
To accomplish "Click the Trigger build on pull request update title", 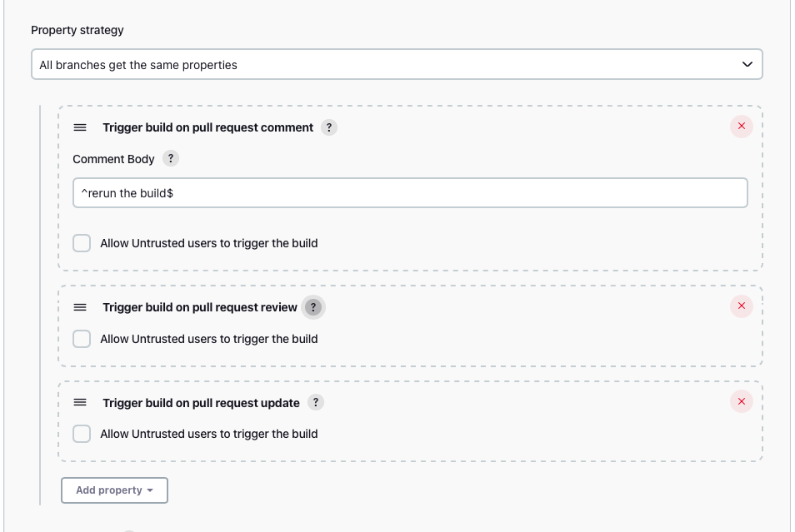I will 202,403.
